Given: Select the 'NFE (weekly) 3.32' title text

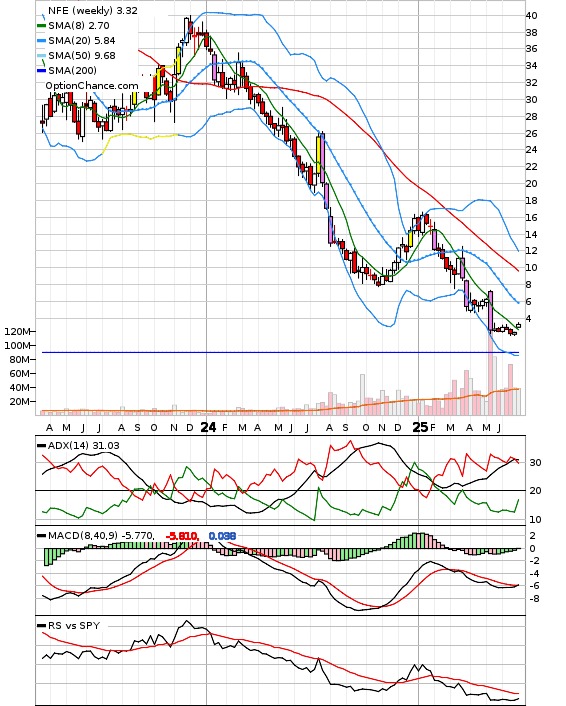Looking at the screenshot, I should pyautogui.click(x=93, y=10).
